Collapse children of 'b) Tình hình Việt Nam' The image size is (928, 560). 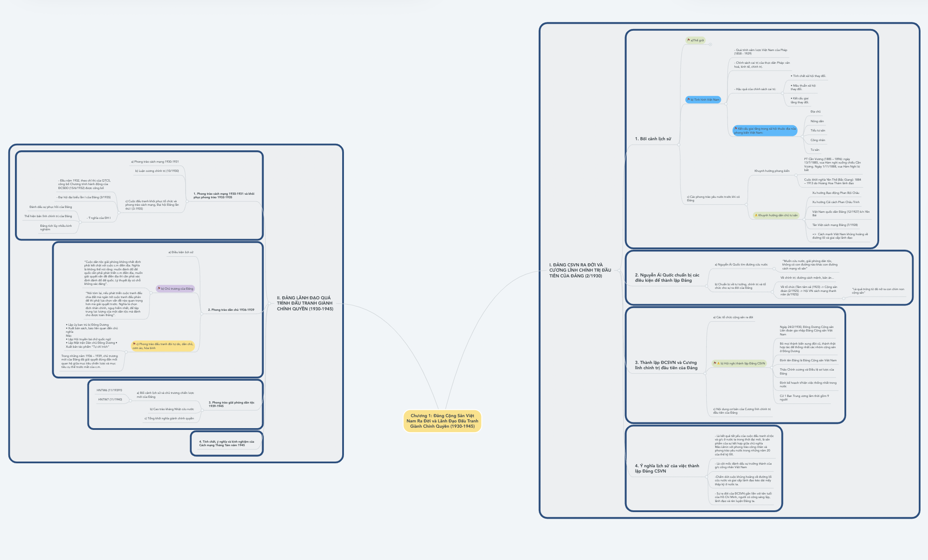click(x=725, y=104)
